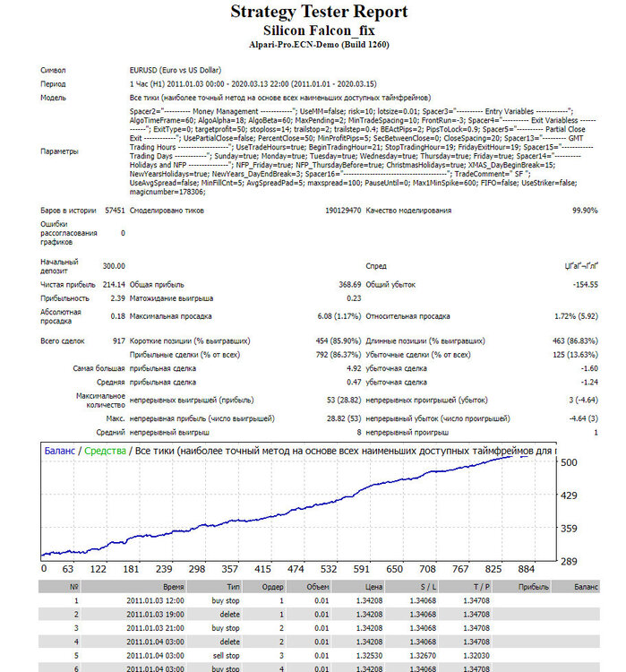
Task: Click the 'Качество моделирования' label
Action: (x=408, y=211)
